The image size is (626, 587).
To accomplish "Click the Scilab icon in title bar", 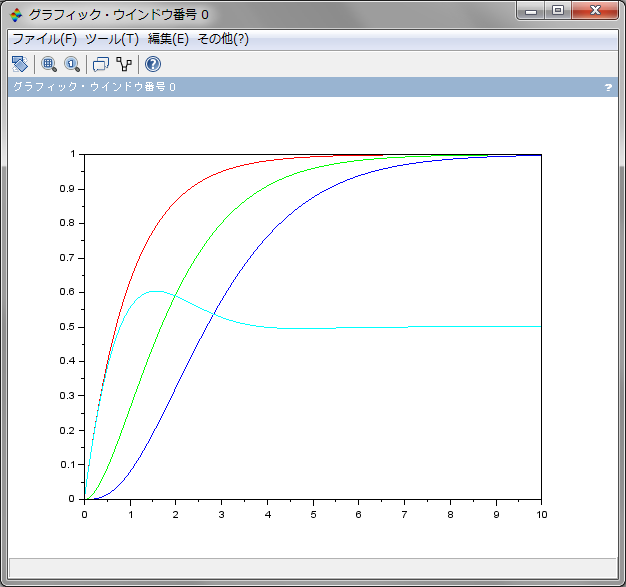I will click(17, 15).
